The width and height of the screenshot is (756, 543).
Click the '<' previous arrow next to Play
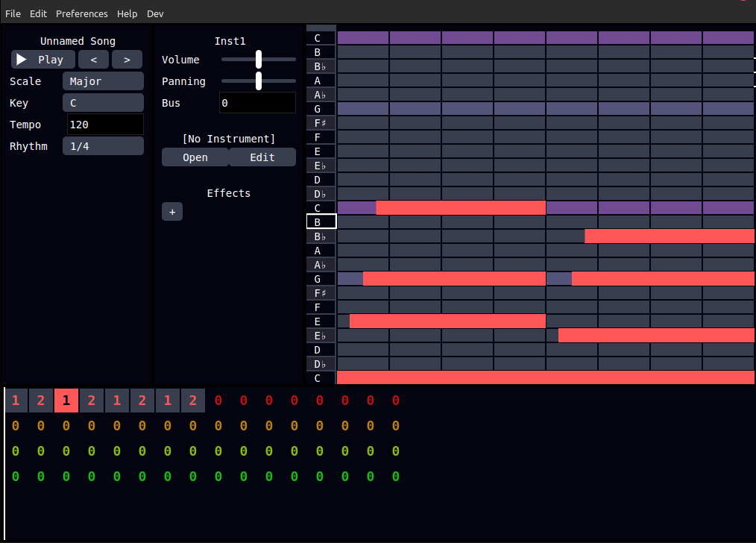tap(93, 59)
